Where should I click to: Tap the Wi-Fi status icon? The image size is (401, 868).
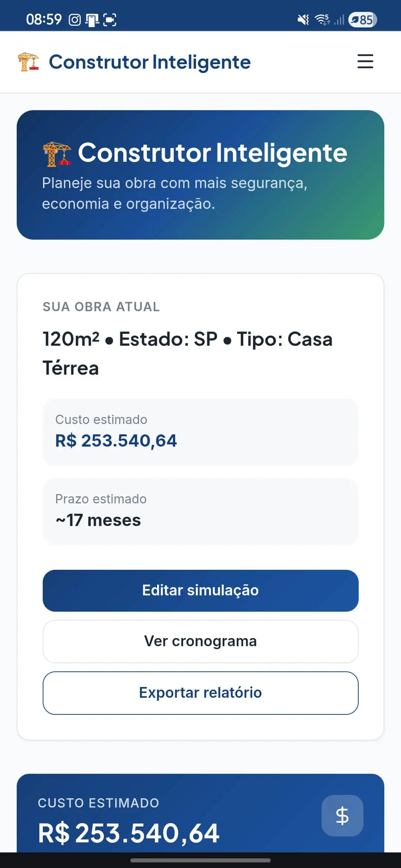point(322,20)
